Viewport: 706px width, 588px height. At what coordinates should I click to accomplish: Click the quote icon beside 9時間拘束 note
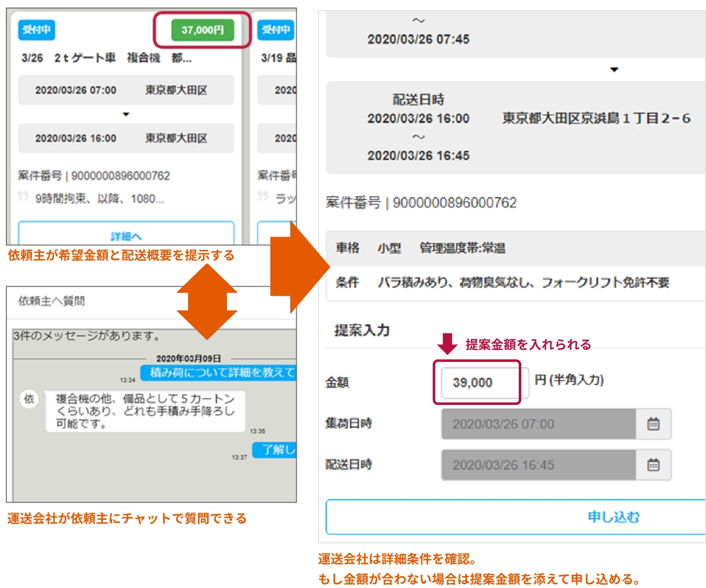tap(23, 196)
